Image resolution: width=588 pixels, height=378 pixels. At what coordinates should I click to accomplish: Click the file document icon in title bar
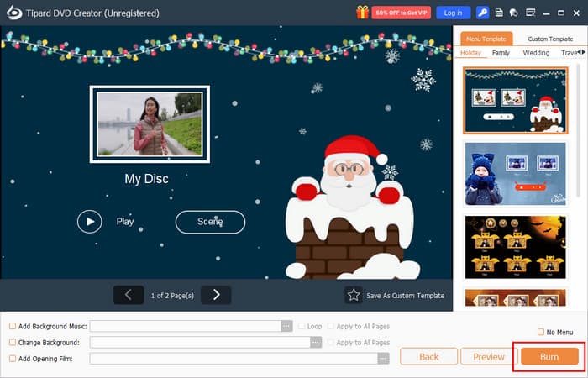(499, 13)
